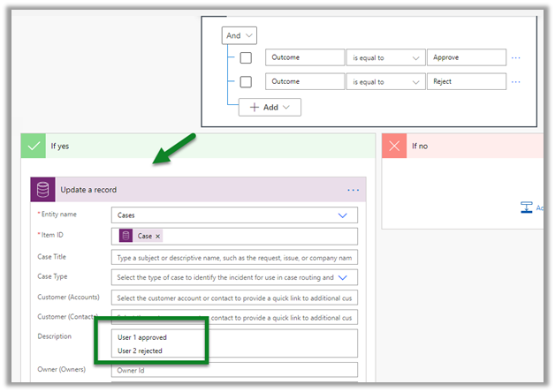Screen dimensions: 555x392
Task: Expand the Entity name Cases dropdown
Action: [342, 215]
